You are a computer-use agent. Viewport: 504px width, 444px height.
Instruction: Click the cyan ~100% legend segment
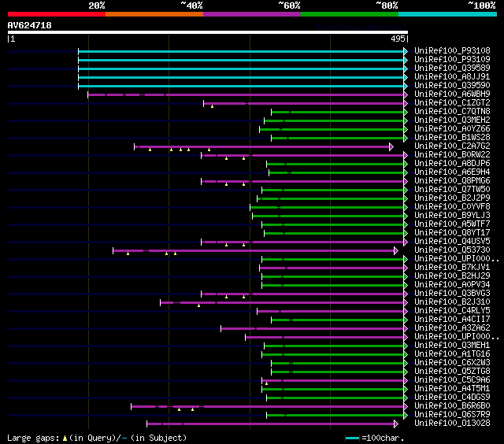coord(447,14)
